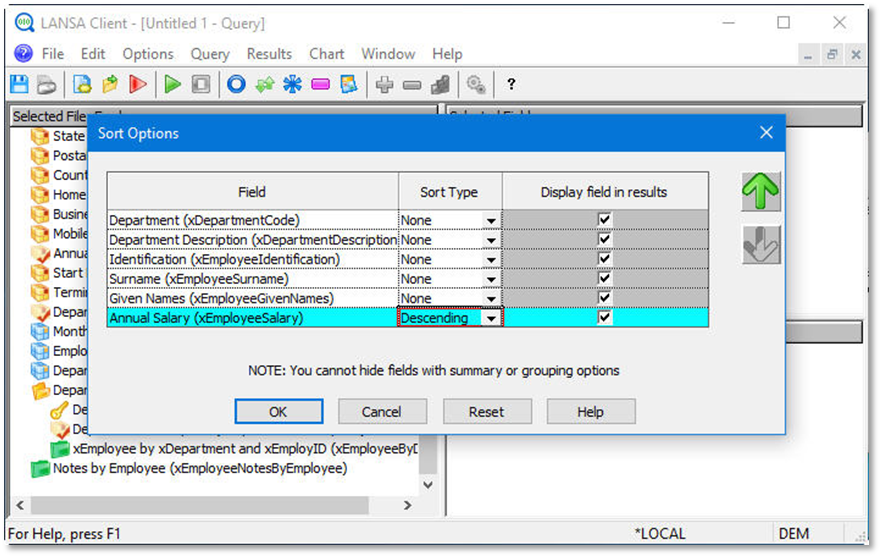Click the magenta rectangle toolbar icon
881x557 pixels.
[x=320, y=85]
